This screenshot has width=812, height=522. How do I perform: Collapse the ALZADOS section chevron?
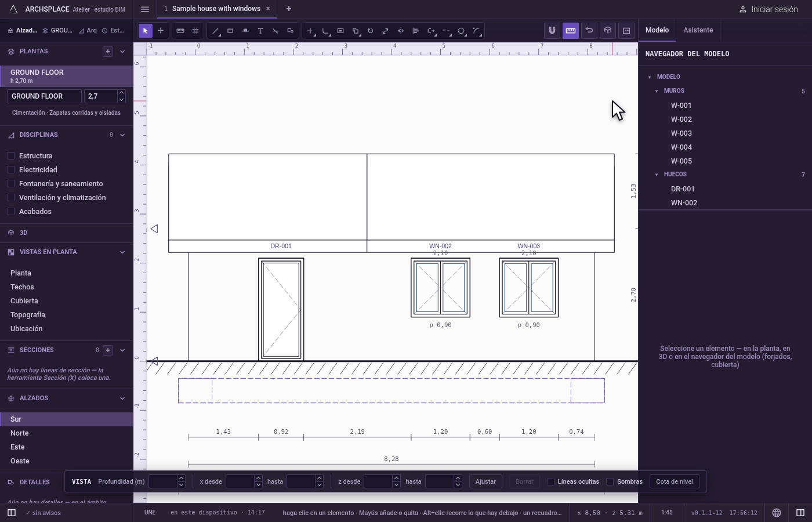[122, 398]
